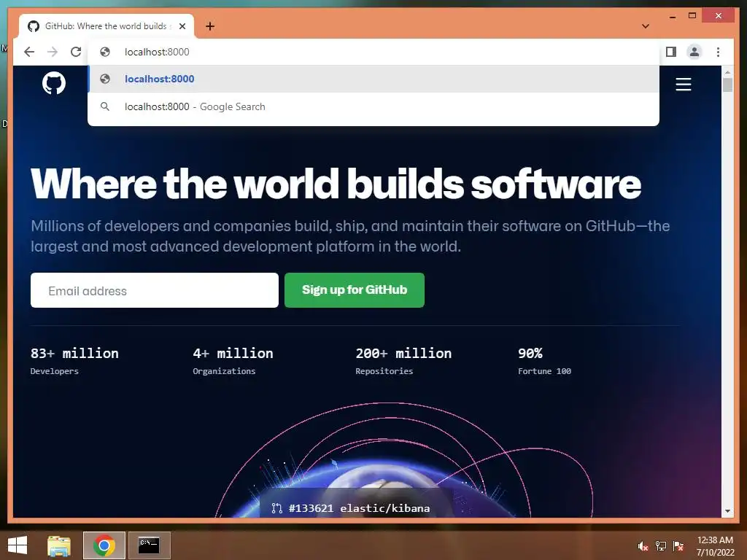Click the Organizations label
Image resolution: width=747 pixels, height=560 pixels.
coord(224,371)
